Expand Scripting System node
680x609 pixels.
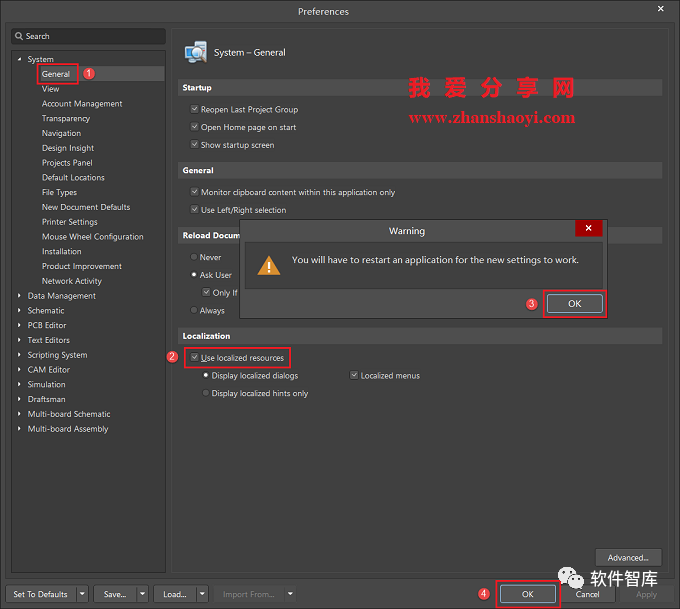(19, 355)
